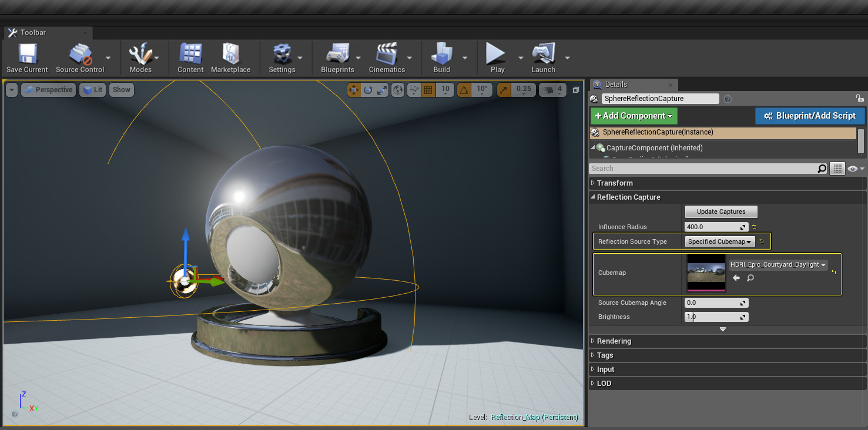Select the scale transform gizmo tool
This screenshot has height=430, width=868.
tap(382, 90)
